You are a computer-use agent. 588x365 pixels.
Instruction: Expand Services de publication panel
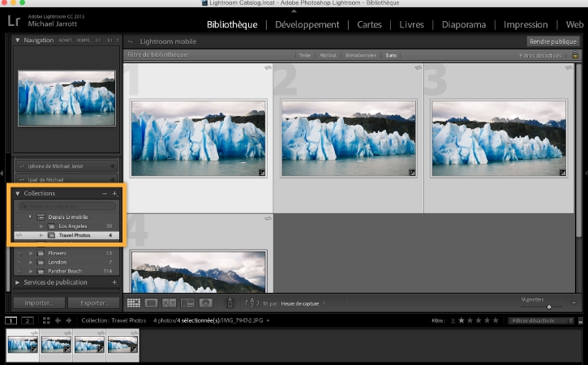pos(17,282)
